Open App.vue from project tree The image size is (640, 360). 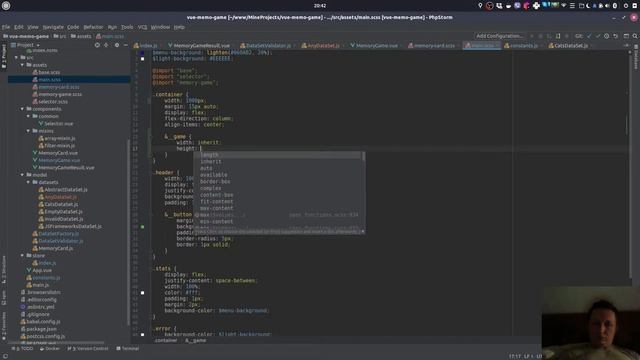pyautogui.click(x=39, y=270)
